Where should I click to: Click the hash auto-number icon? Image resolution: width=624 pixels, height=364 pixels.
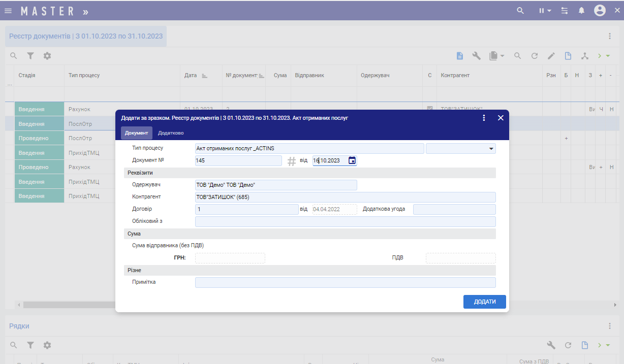[x=292, y=161]
